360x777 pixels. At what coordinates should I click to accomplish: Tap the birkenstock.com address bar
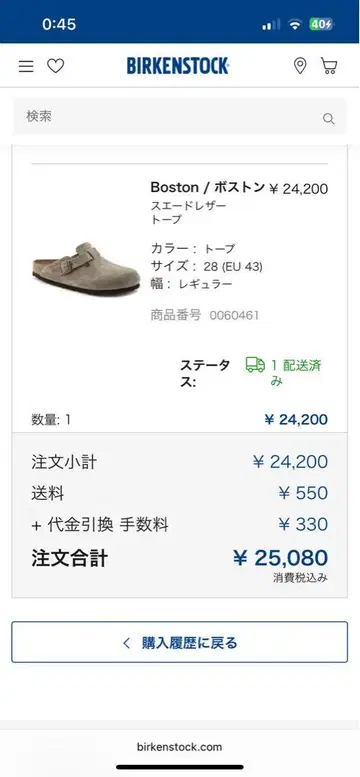(180, 747)
